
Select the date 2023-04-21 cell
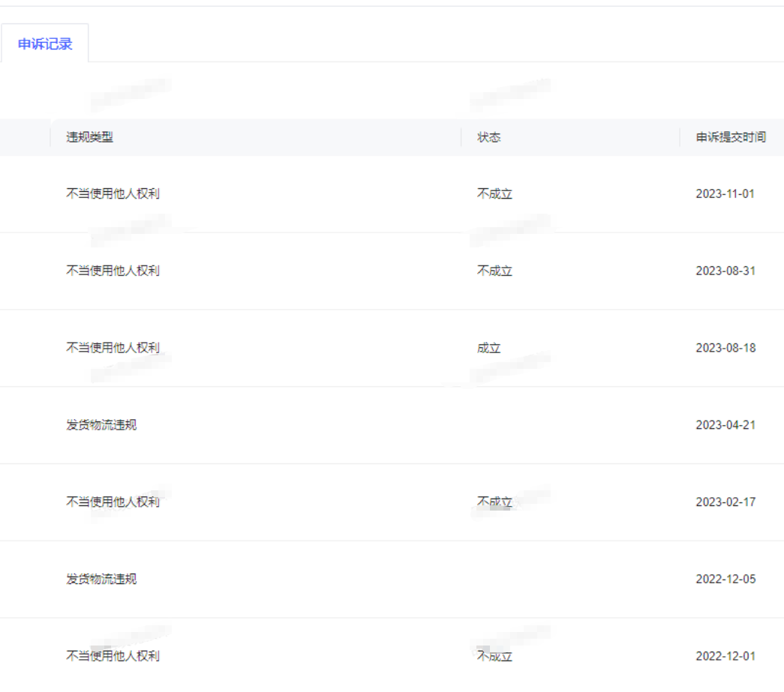(x=725, y=425)
